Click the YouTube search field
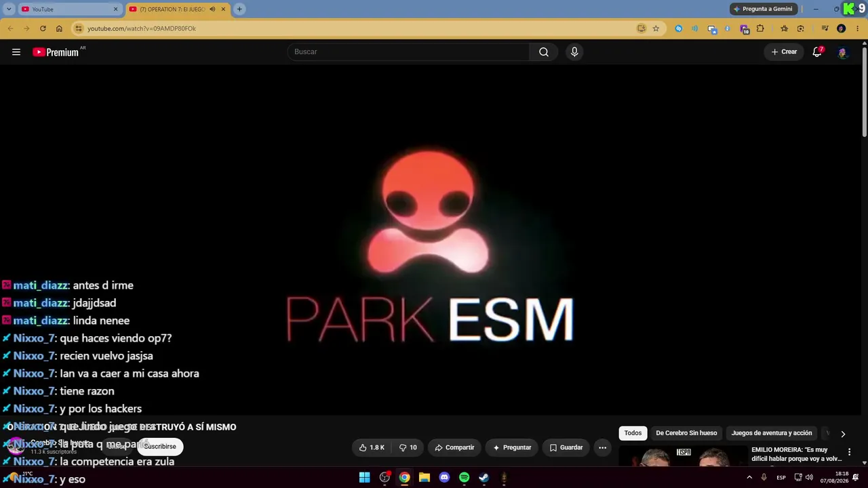Viewport: 868px width, 488px height. (x=409, y=52)
